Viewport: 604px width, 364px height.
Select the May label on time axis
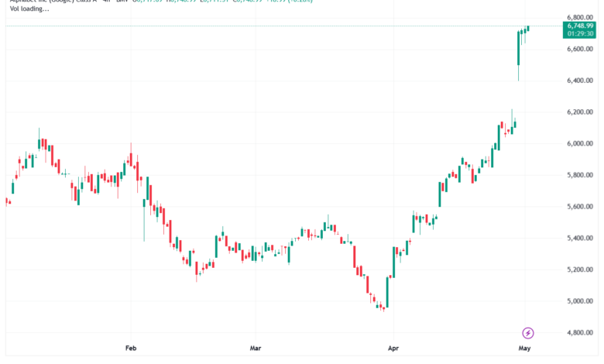(524, 349)
